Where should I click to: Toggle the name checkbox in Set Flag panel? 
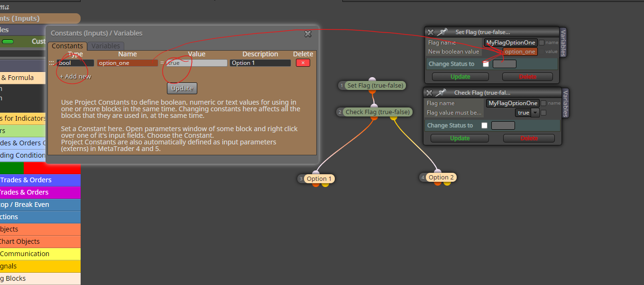point(541,43)
